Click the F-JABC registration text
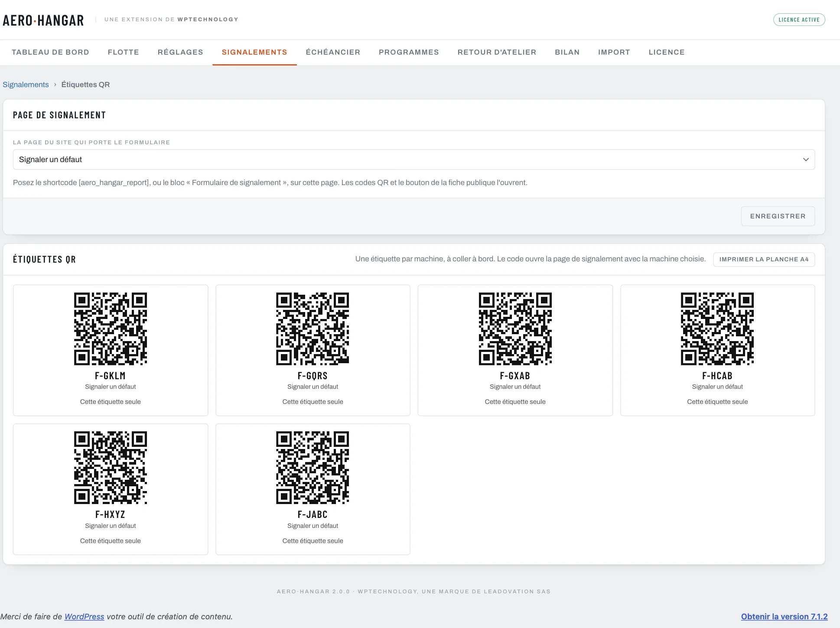 (x=313, y=514)
